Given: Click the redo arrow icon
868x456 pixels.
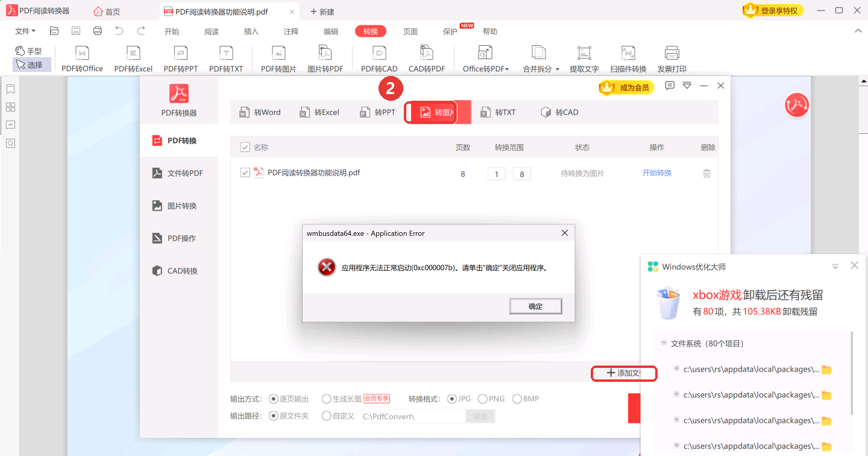Looking at the screenshot, I should [141, 31].
